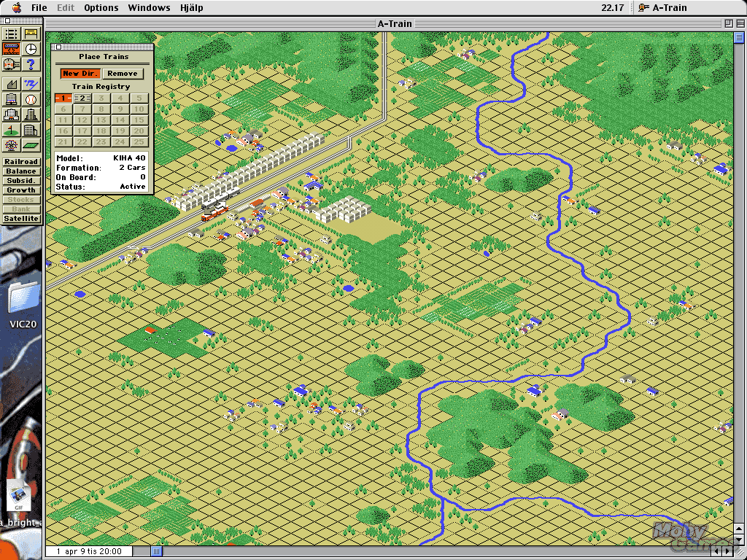This screenshot has width=747, height=560.
Task: Select the station building tool with yellow sign
Action: 31,34
